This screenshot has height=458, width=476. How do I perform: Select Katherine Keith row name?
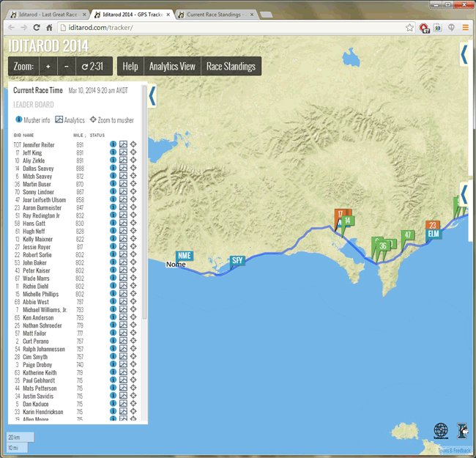[40, 373]
